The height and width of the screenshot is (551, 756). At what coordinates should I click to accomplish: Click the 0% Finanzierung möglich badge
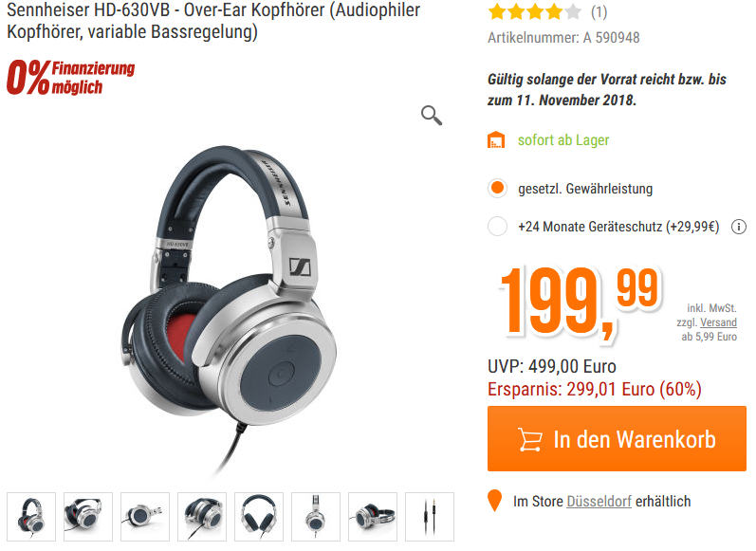coord(70,77)
